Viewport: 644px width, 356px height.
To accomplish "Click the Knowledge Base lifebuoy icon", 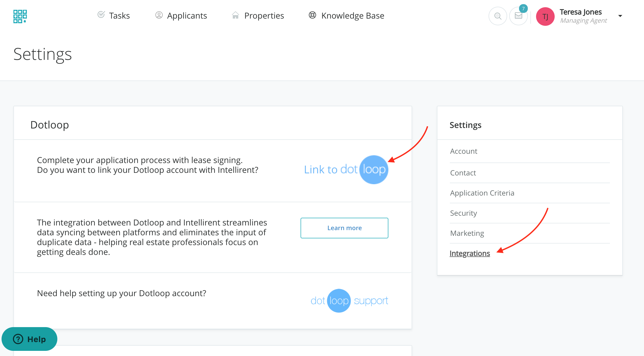I will (x=312, y=15).
